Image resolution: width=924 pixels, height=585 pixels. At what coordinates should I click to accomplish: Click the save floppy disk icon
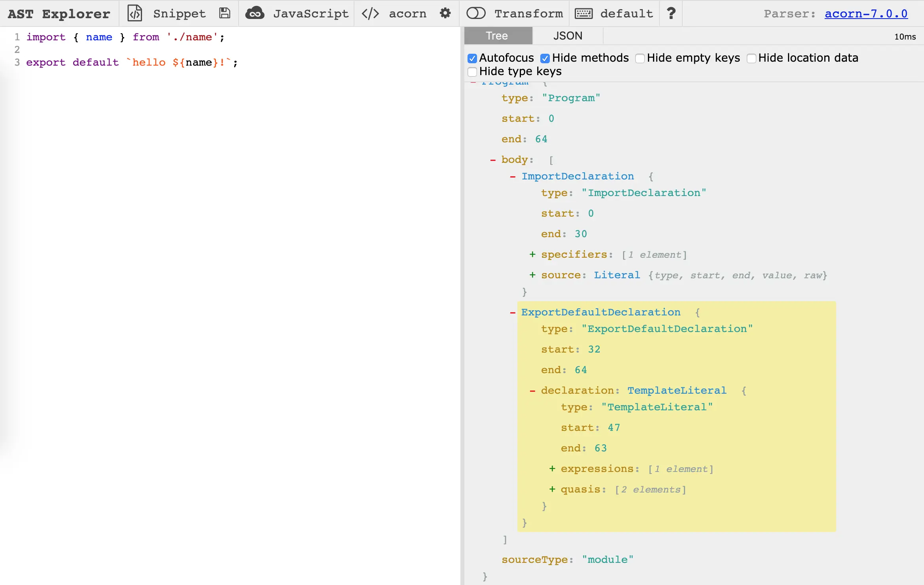[225, 13]
